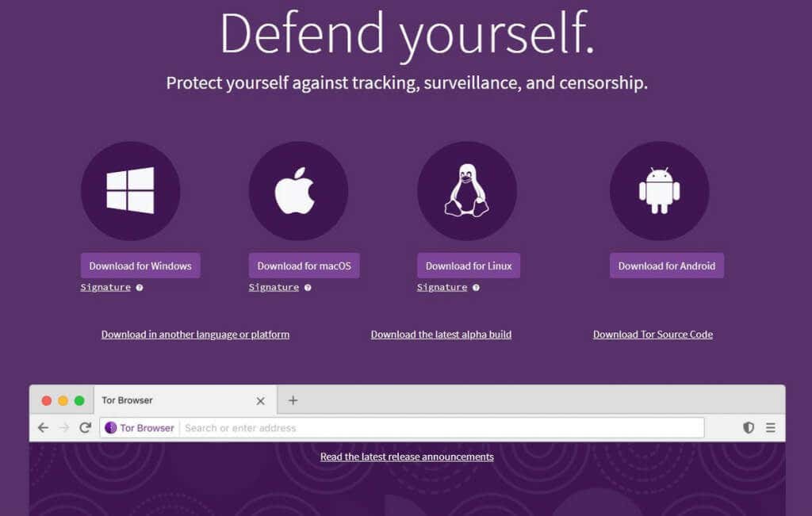Click the shield security level icon
Screen dimensions: 812x516
point(749,427)
